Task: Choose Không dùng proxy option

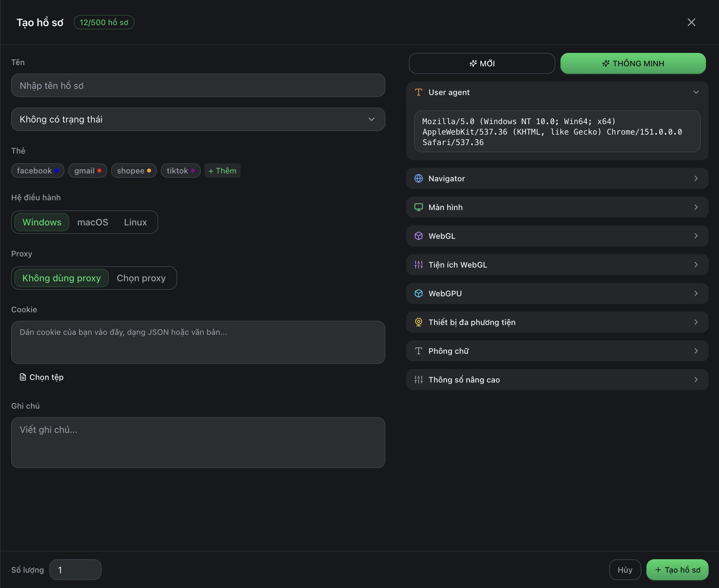Action: tap(61, 278)
